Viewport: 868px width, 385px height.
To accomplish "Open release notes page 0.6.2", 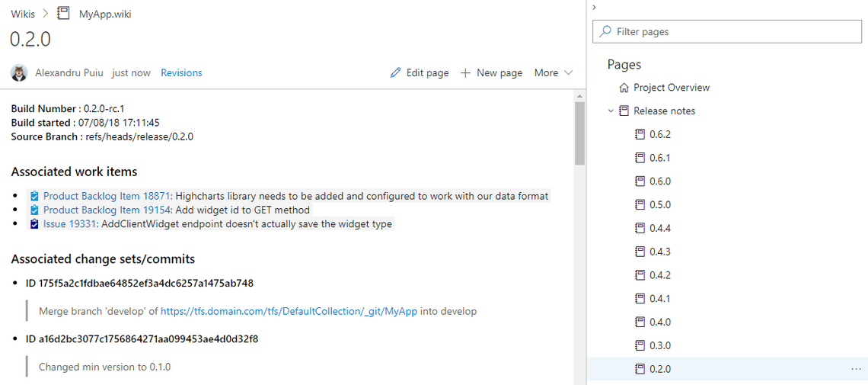I will (x=660, y=134).
